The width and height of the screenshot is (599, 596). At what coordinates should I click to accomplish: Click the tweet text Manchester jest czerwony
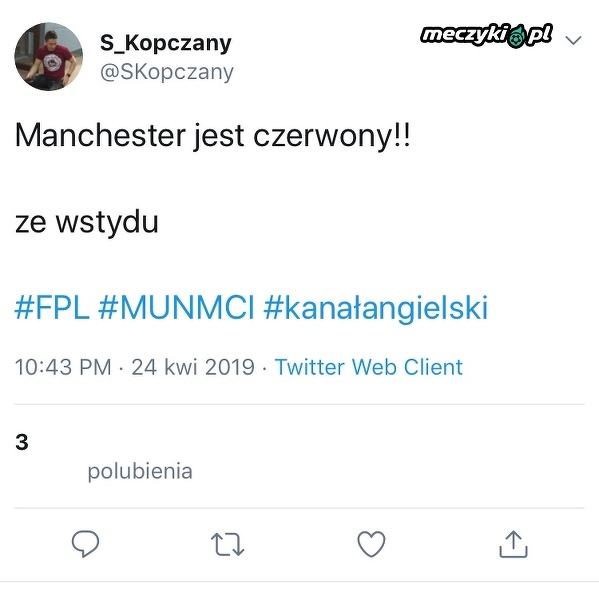[x=212, y=136]
